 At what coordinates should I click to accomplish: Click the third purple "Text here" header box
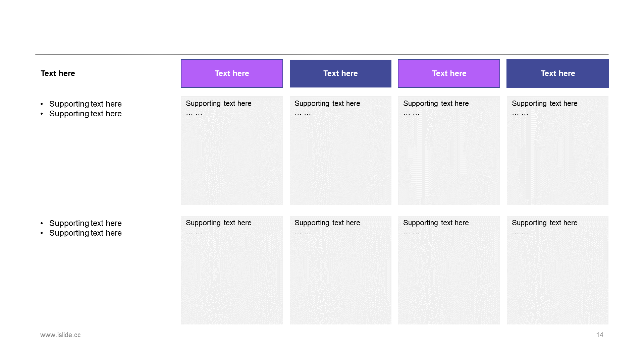coord(449,73)
